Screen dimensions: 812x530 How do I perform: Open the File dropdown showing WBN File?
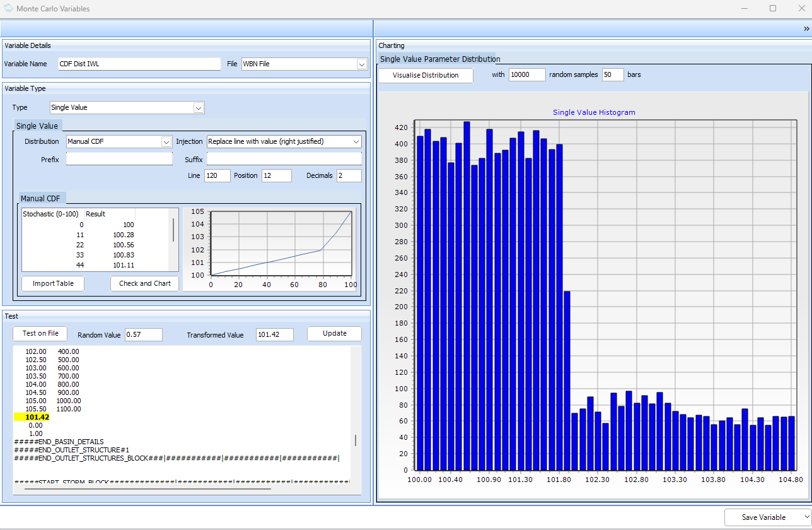[361, 64]
